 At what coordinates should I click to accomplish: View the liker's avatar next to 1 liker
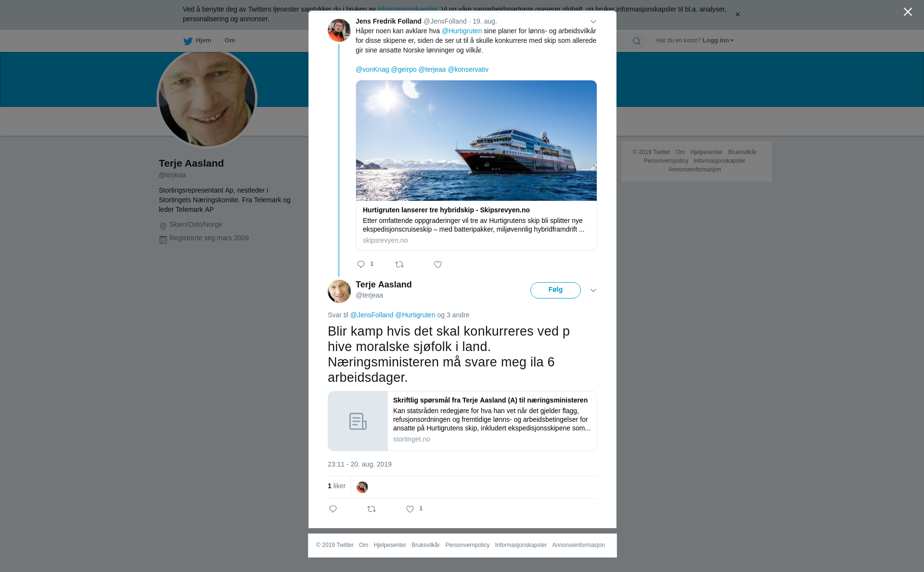coord(362,487)
